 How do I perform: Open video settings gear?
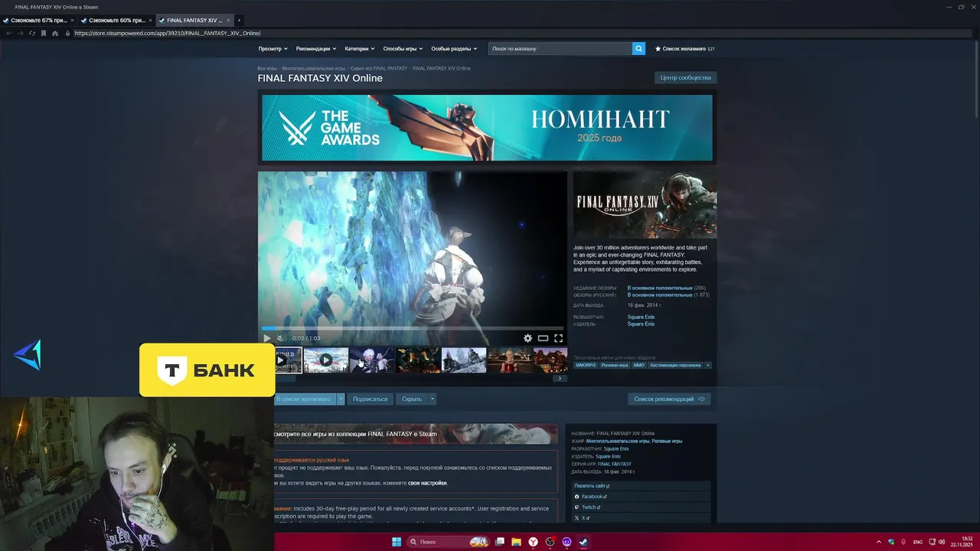click(528, 338)
